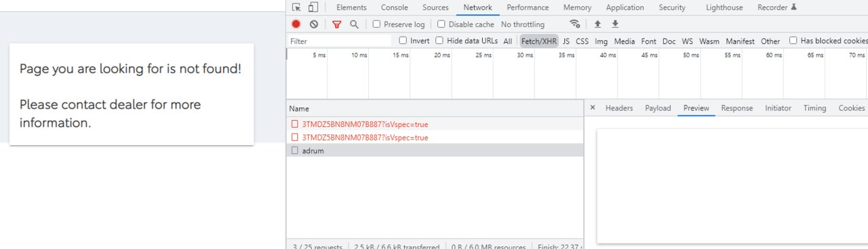Filter requests by Media
868x249 pixels.
pyautogui.click(x=625, y=41)
